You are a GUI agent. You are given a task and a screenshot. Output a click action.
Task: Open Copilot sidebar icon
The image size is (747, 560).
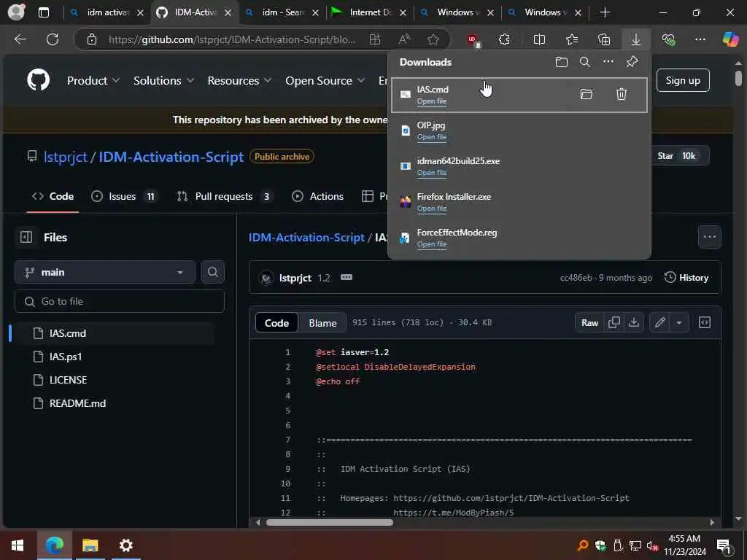point(730,39)
